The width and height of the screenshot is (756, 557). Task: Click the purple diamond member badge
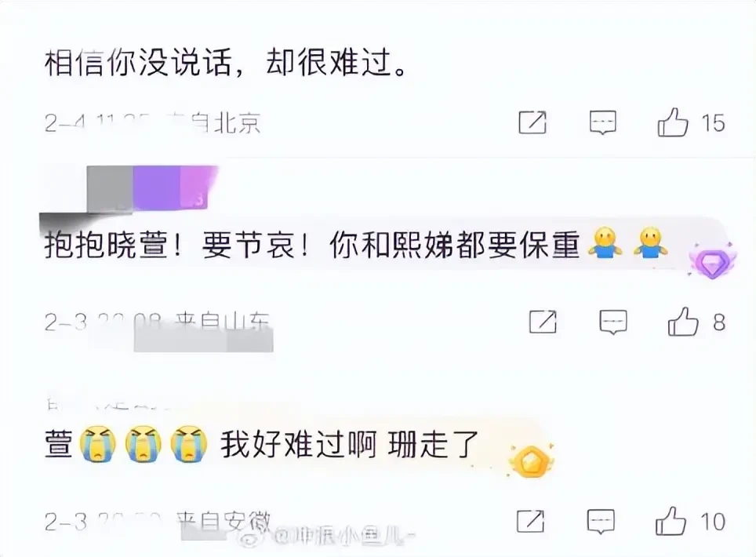tap(713, 261)
